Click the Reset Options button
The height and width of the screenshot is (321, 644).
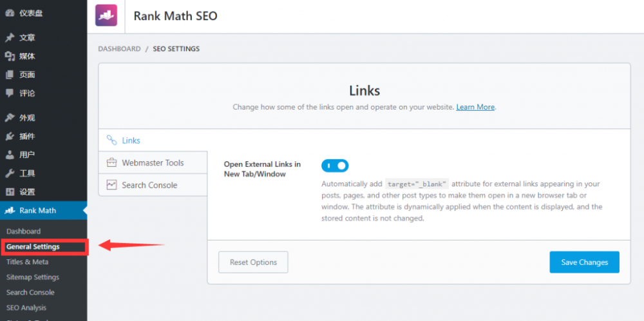pos(253,262)
